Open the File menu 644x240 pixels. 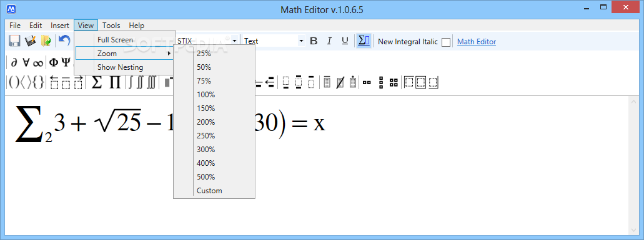15,26
